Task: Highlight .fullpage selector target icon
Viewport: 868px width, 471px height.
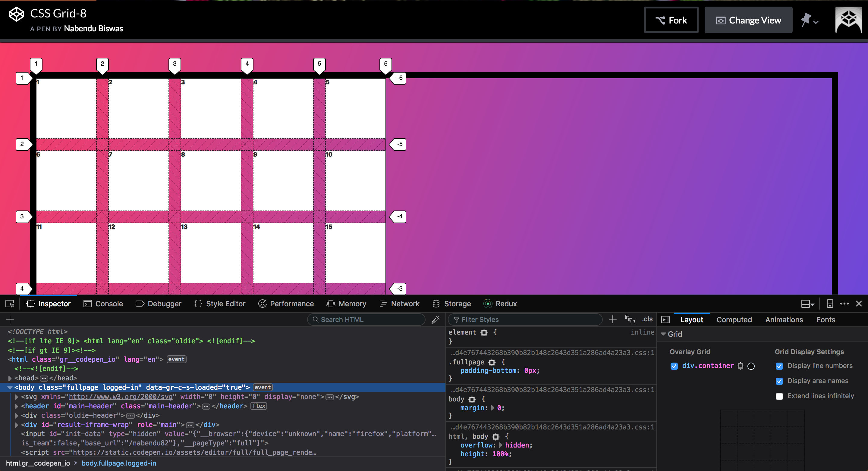Action: click(492, 362)
